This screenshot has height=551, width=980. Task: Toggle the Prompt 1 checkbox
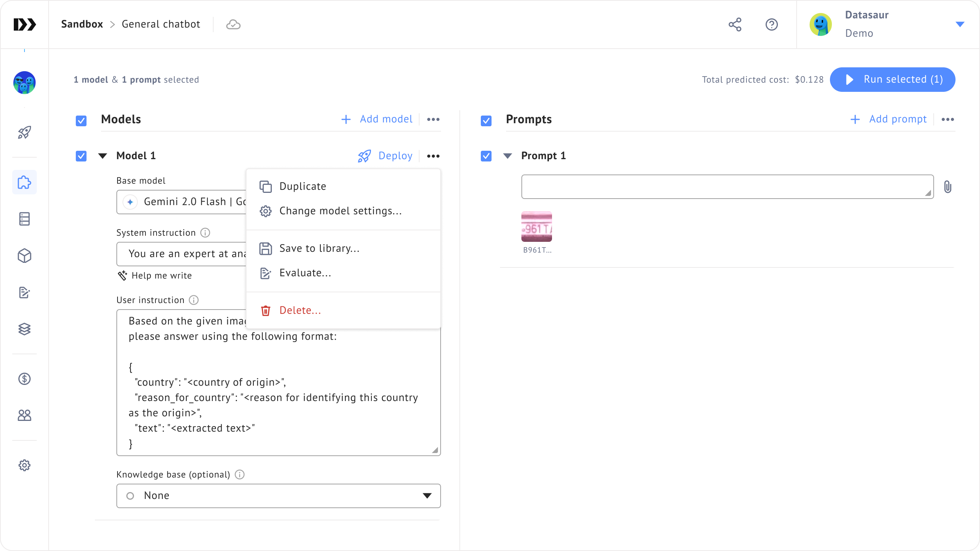[x=486, y=156]
